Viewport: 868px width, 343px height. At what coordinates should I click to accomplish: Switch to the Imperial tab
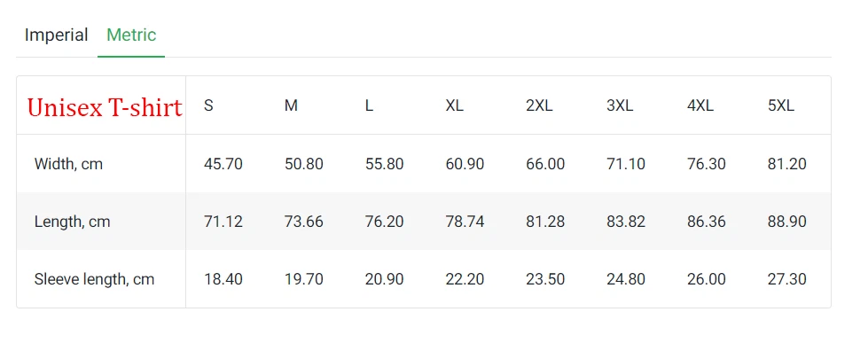pyautogui.click(x=57, y=35)
